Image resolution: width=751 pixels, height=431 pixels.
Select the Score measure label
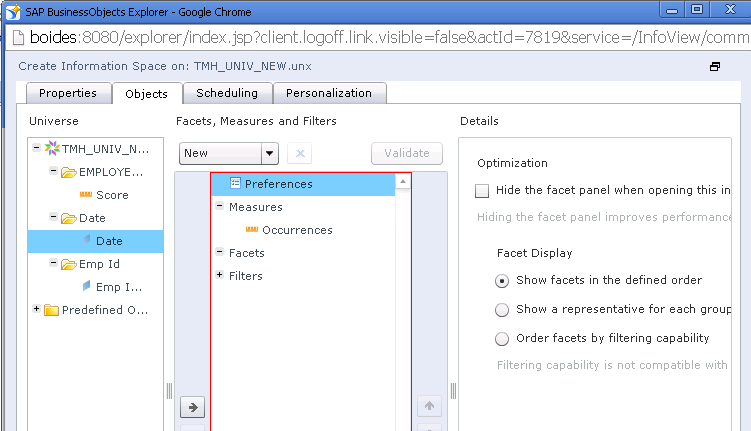pyautogui.click(x=112, y=195)
